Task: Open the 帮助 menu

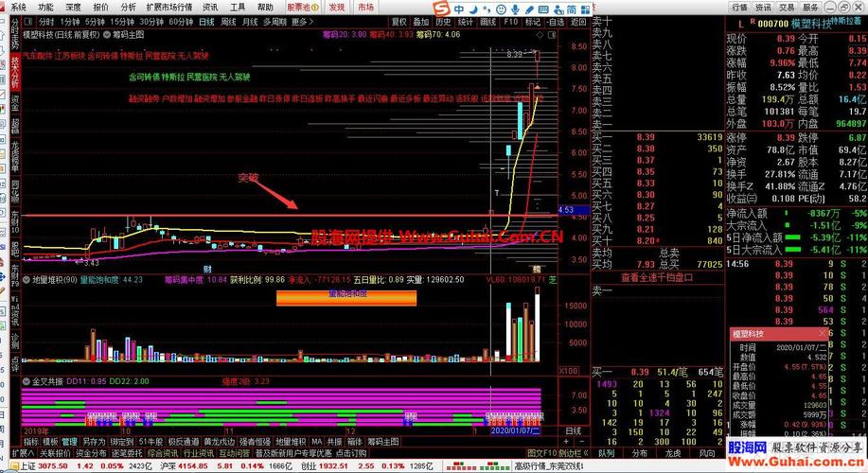Action: coord(265,7)
